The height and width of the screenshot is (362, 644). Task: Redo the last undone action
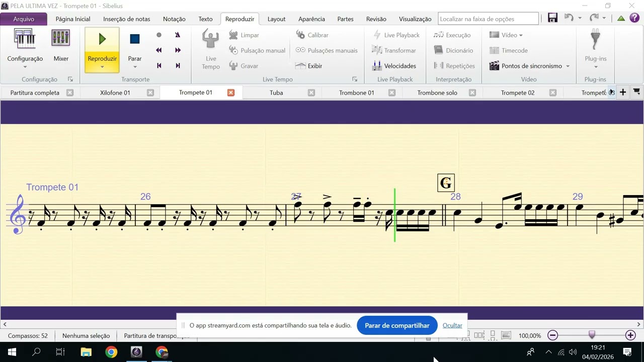coord(594,18)
